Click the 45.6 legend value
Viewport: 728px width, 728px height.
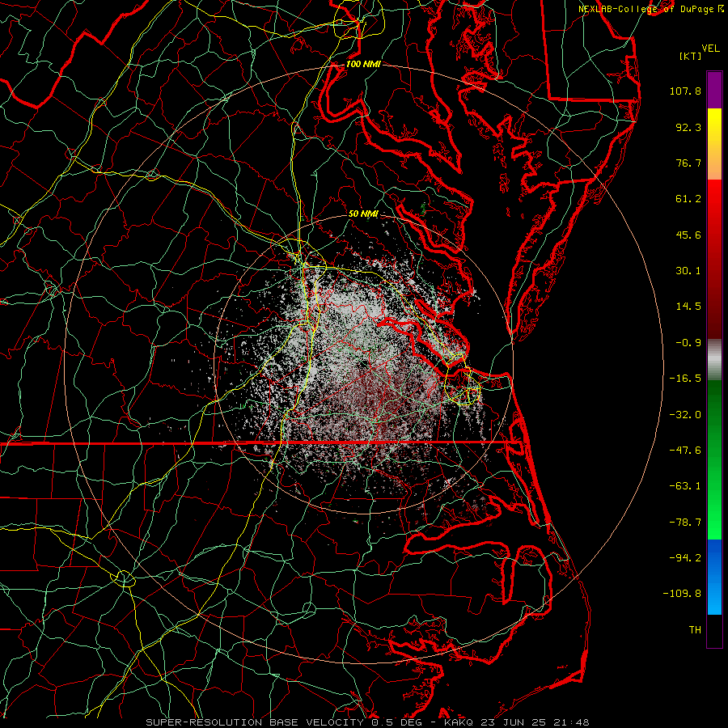pos(688,235)
